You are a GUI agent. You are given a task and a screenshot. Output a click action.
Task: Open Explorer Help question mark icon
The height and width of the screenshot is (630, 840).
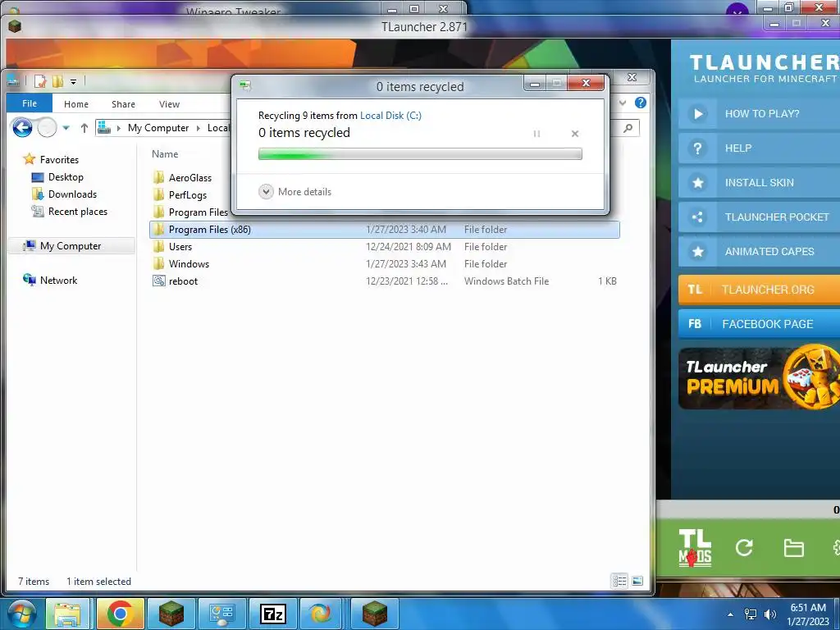click(640, 103)
